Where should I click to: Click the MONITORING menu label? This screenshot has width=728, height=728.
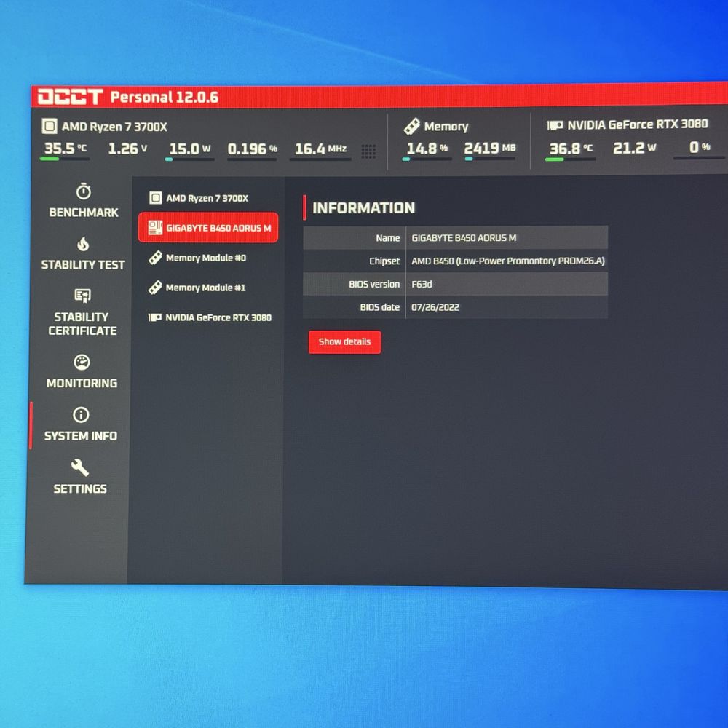click(82, 383)
